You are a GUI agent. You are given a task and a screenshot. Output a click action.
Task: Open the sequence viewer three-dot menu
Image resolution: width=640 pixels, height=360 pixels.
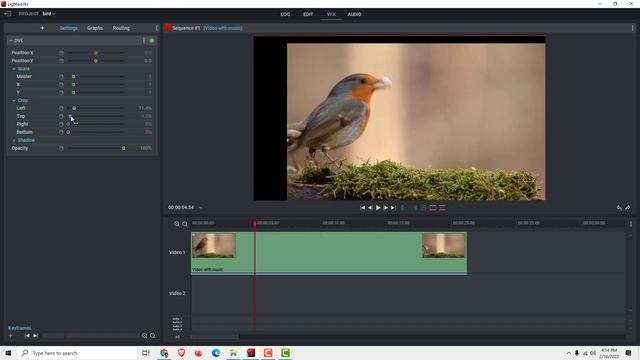click(x=633, y=28)
